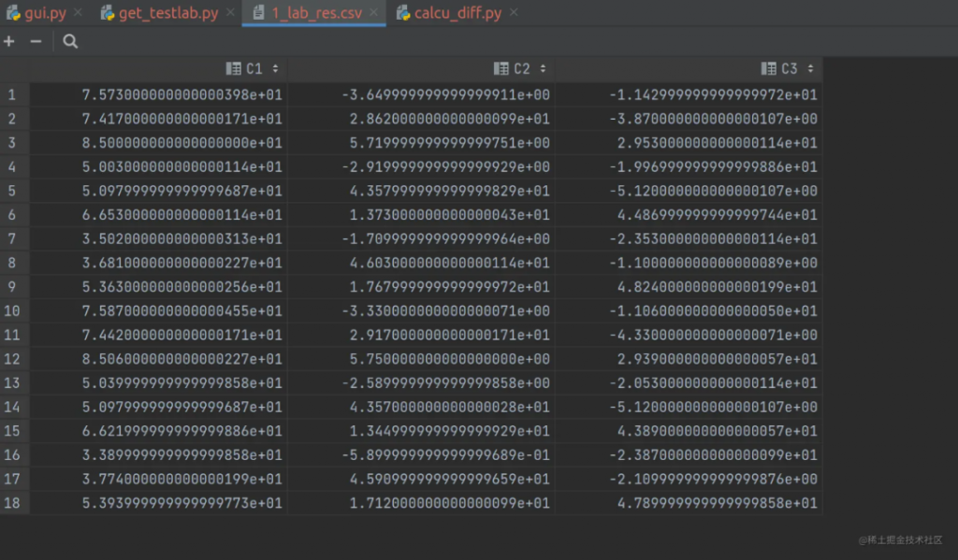Click cell -3.64999999999999911e+00 in row 1
Viewport: 958px width, 560px height.
[x=421, y=94]
